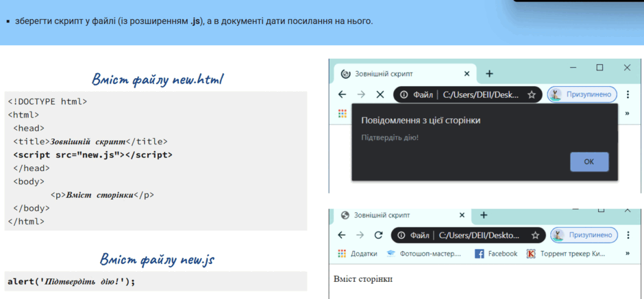Close the upper Зовнішній скрипт tab
This screenshot has height=299, width=644.
pos(467,74)
